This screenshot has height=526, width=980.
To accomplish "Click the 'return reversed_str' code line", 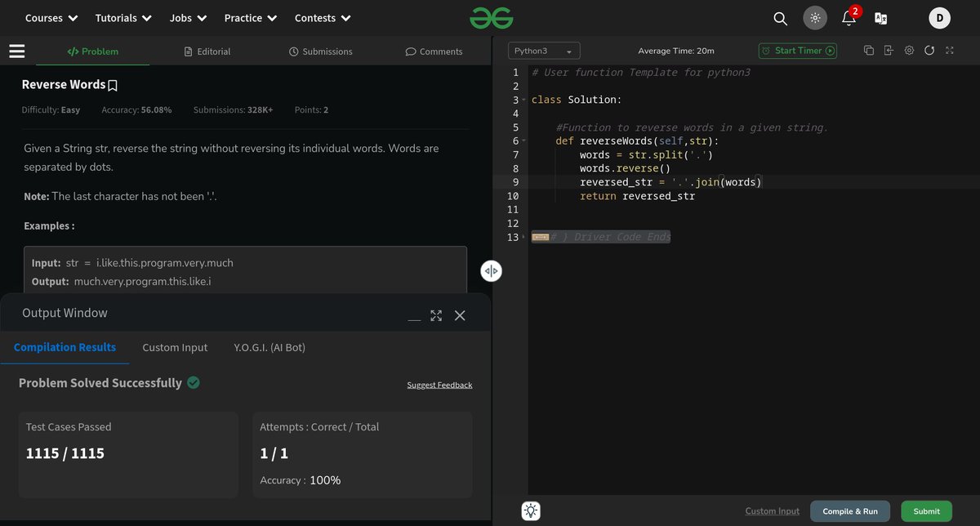I will pos(637,196).
